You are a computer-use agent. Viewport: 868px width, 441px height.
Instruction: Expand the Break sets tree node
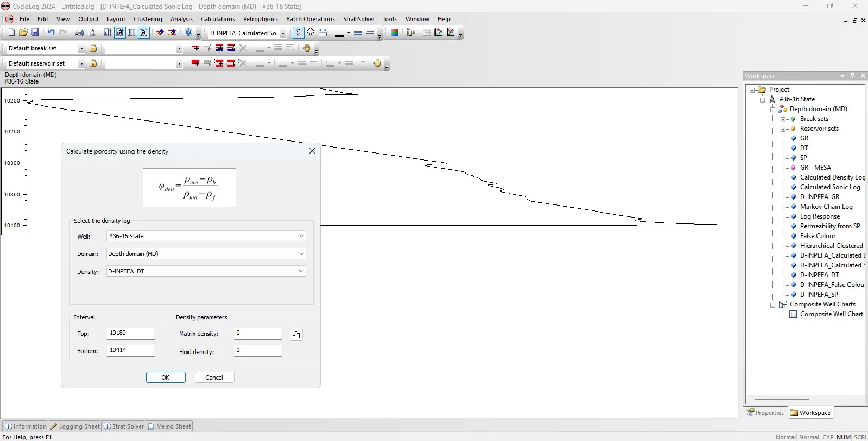click(x=783, y=119)
